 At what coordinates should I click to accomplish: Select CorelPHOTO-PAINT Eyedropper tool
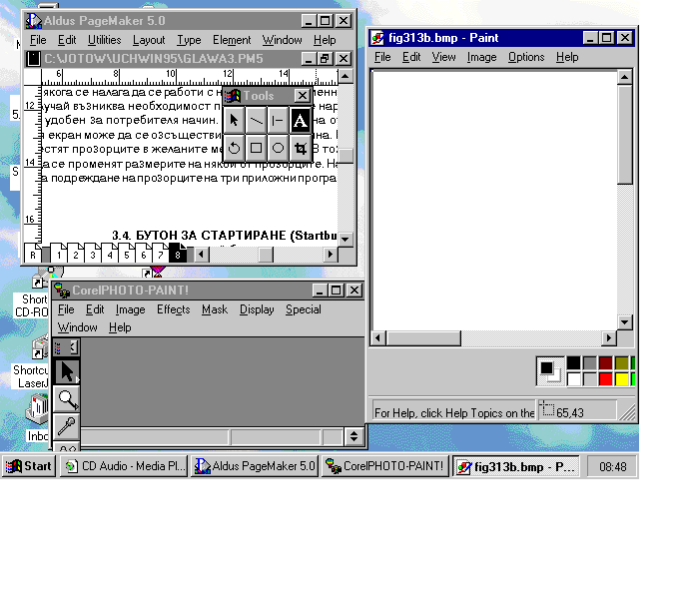coord(67,426)
